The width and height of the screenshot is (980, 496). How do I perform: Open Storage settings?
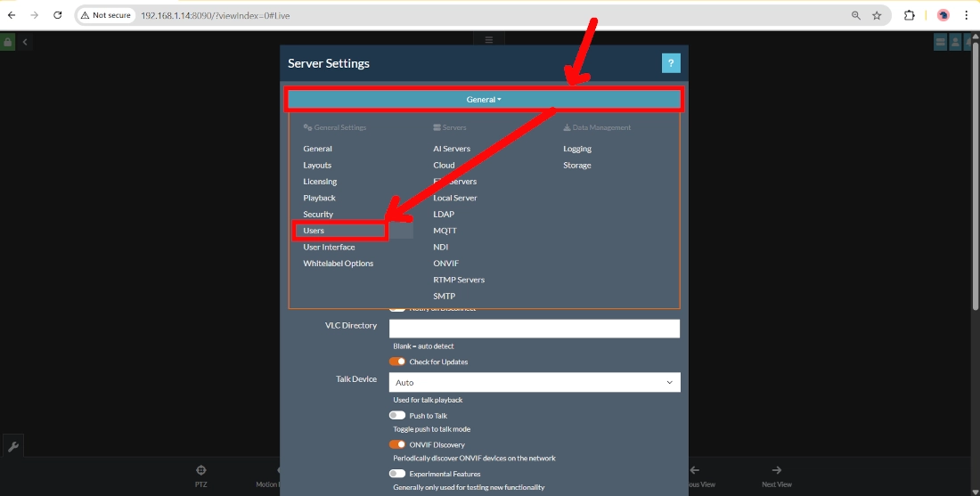(577, 165)
